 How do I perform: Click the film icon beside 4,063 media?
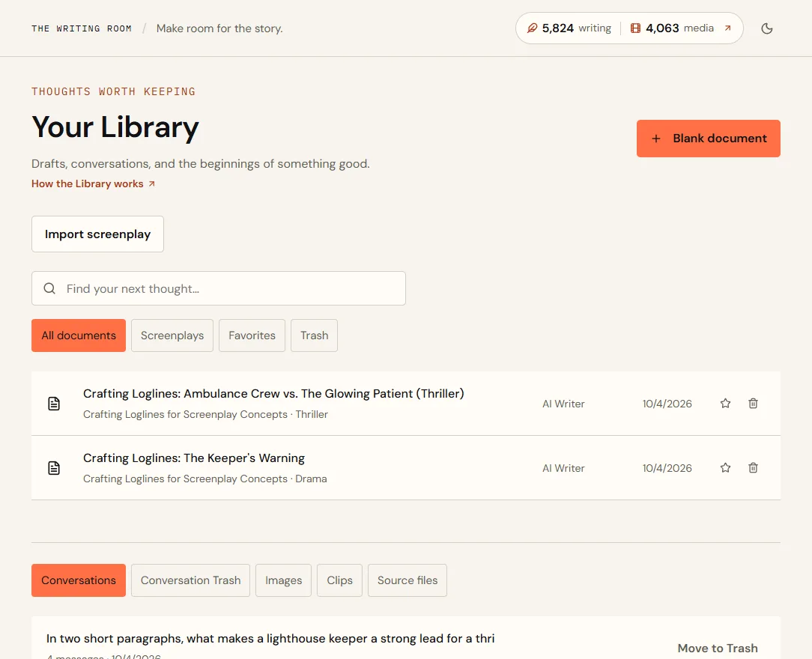coord(635,28)
